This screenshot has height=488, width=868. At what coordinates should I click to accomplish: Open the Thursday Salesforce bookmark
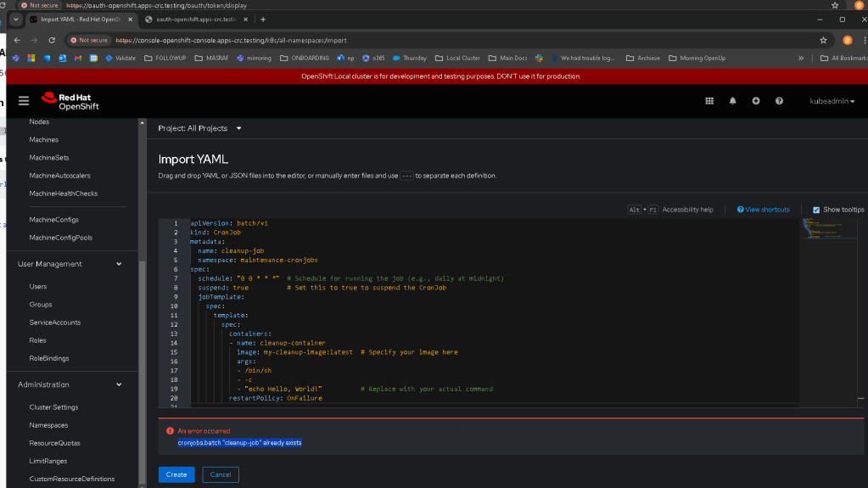pos(409,59)
